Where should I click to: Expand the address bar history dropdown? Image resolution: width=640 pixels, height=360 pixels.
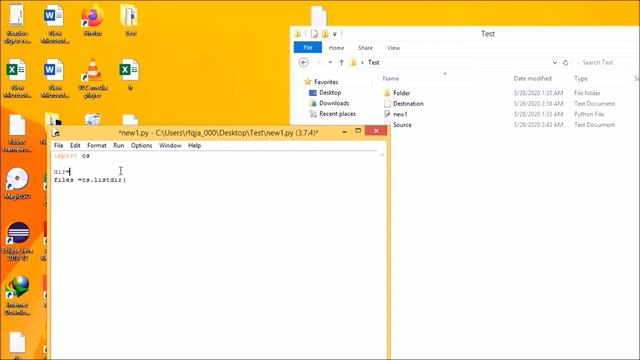point(554,62)
